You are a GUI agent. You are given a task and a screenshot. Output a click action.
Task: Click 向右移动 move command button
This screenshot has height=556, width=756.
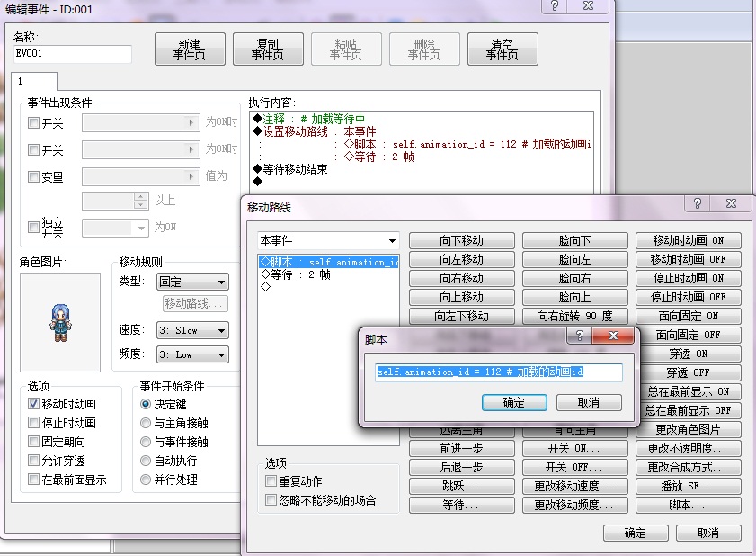point(461,278)
